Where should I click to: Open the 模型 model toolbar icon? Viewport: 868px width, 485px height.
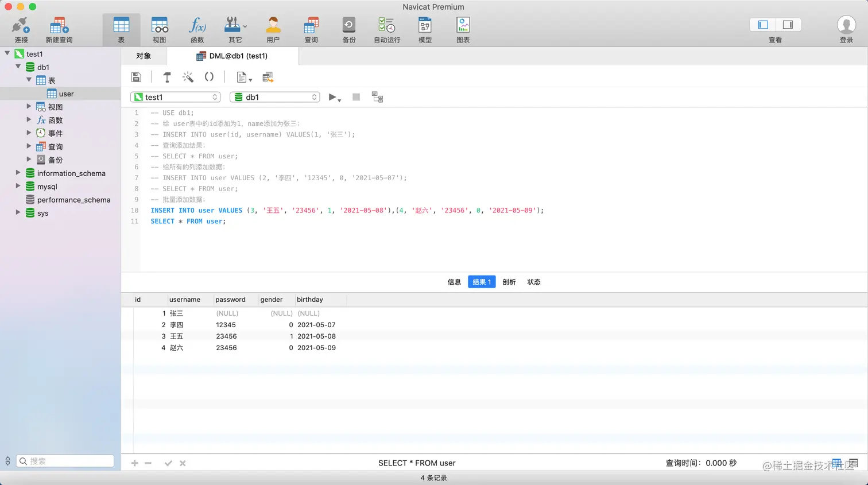[425, 30]
